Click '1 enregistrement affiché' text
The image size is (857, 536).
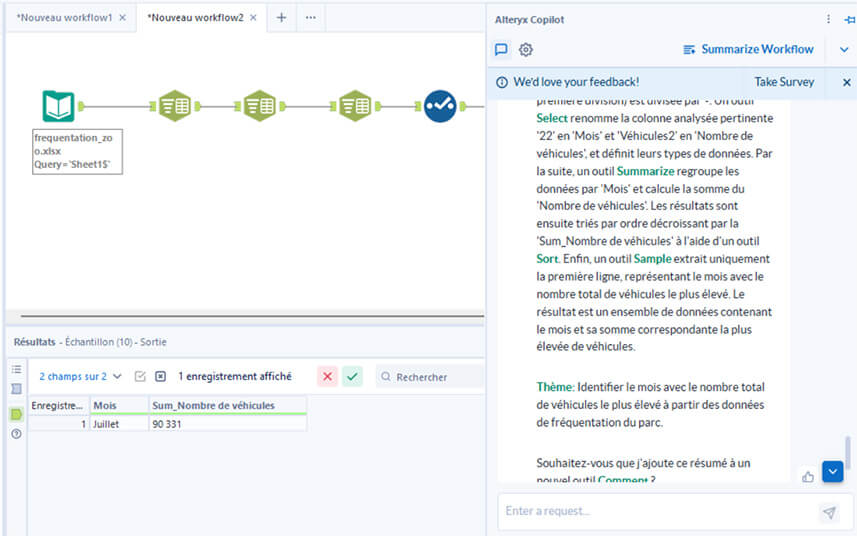pyautogui.click(x=234, y=376)
